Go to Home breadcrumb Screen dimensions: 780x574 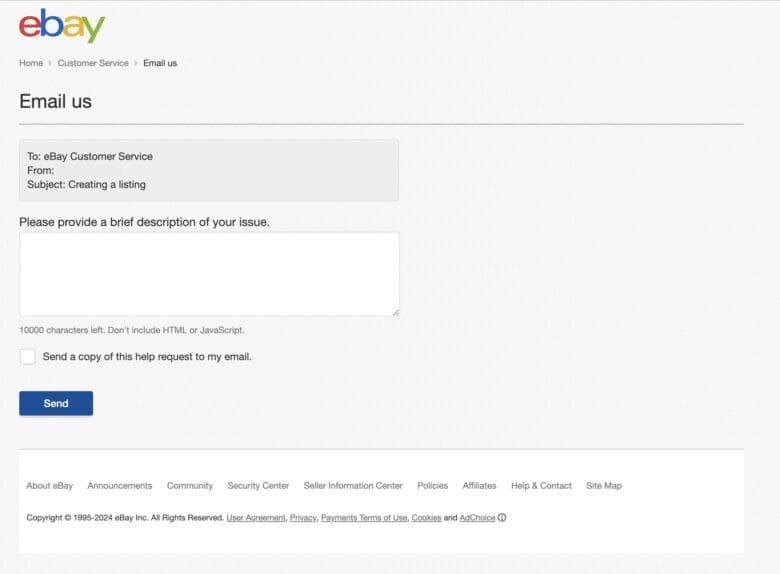click(x=31, y=63)
